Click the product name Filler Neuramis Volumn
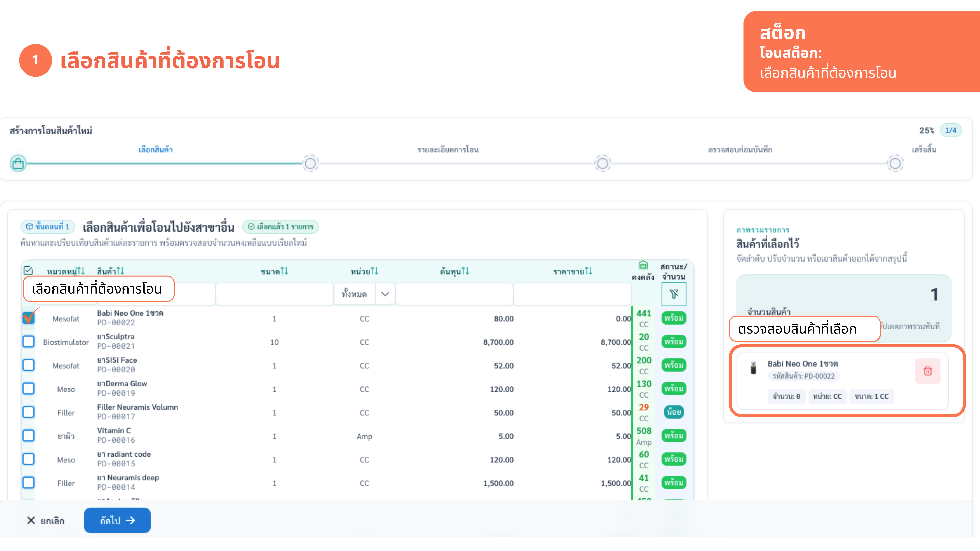The image size is (980, 551). click(x=137, y=407)
